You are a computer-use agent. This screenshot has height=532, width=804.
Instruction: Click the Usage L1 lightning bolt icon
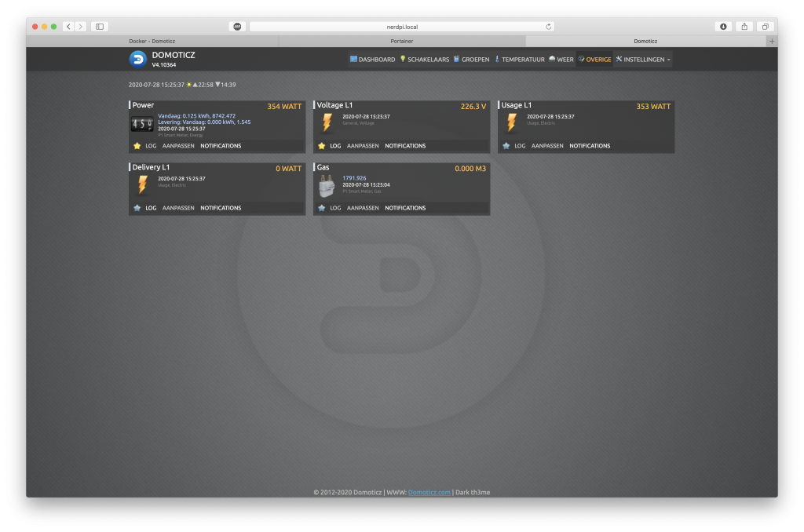point(511,123)
